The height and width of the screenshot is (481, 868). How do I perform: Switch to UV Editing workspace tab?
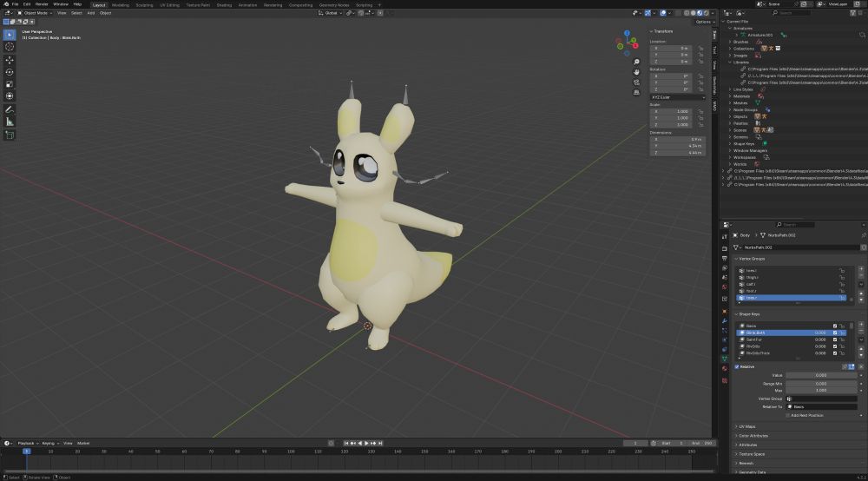point(169,5)
